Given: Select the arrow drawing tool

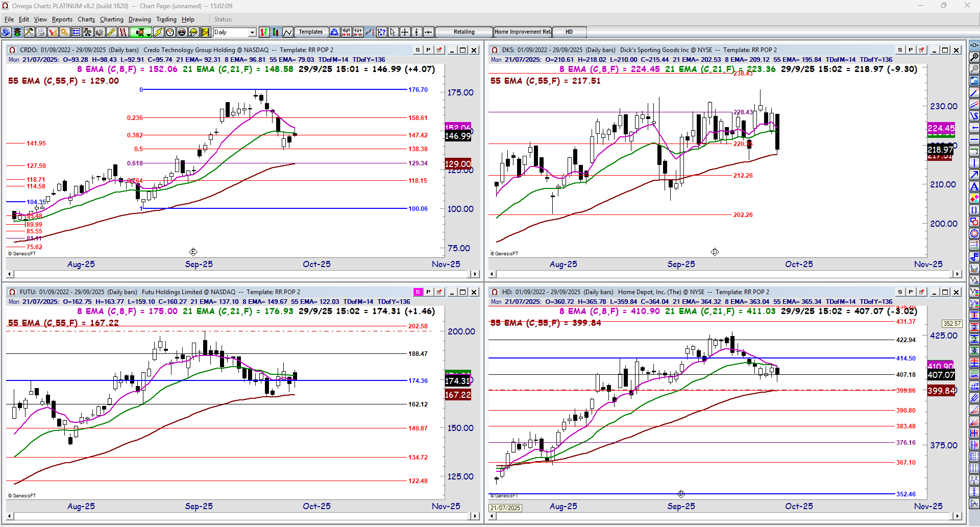Looking at the screenshot, I should pyautogui.click(x=974, y=175).
